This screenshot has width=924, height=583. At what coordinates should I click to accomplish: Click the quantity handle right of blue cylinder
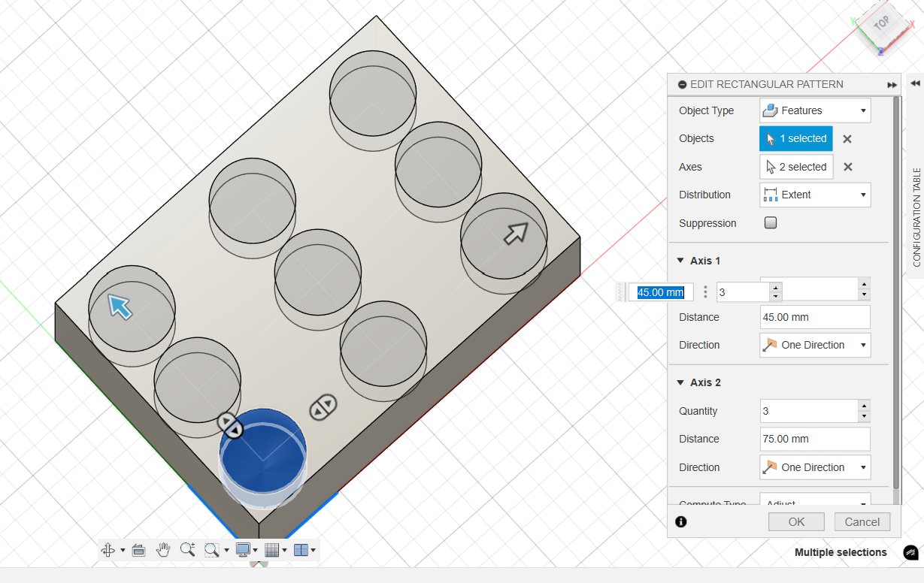click(323, 407)
